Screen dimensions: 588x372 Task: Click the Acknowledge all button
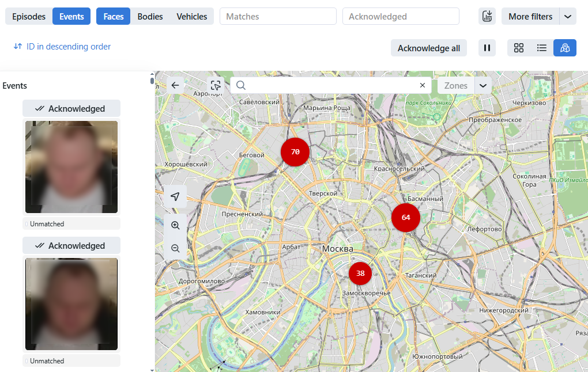pyautogui.click(x=428, y=48)
